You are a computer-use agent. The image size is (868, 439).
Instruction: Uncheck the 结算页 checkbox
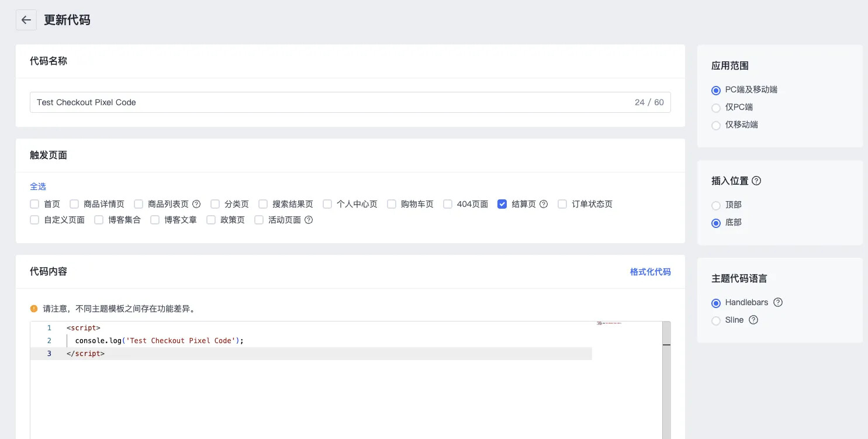(502, 204)
